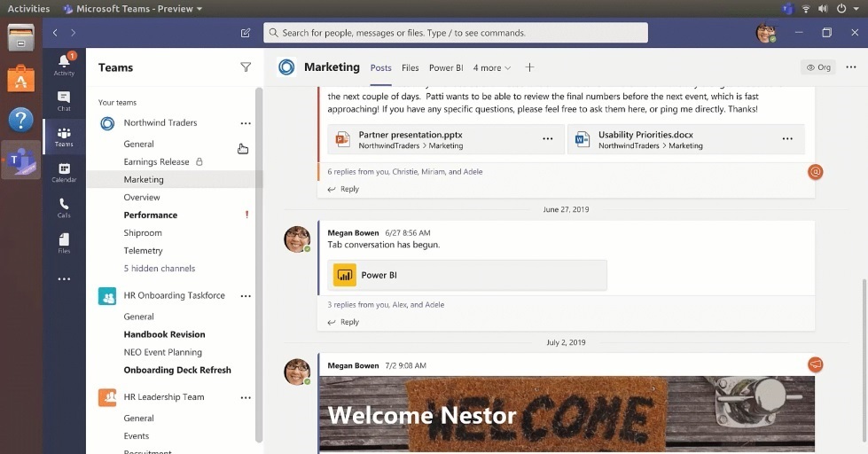Open the volume indicator in top bar
This screenshot has height=454, width=868.
(824, 8)
